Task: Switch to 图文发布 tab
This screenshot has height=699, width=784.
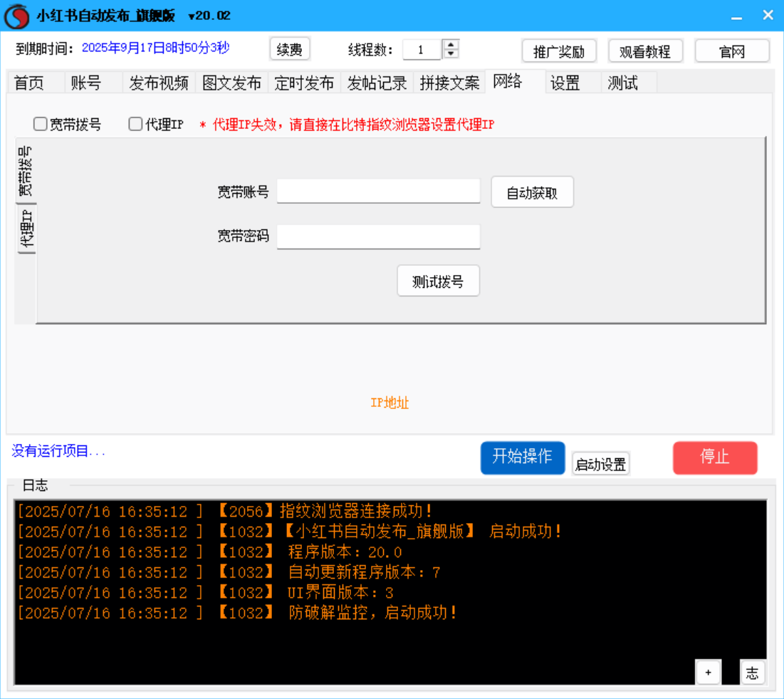Action: coord(231,83)
